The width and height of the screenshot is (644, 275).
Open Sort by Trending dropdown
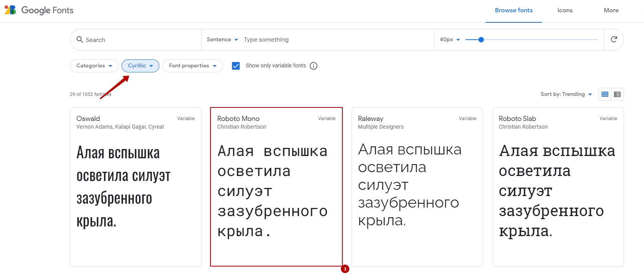(x=566, y=94)
